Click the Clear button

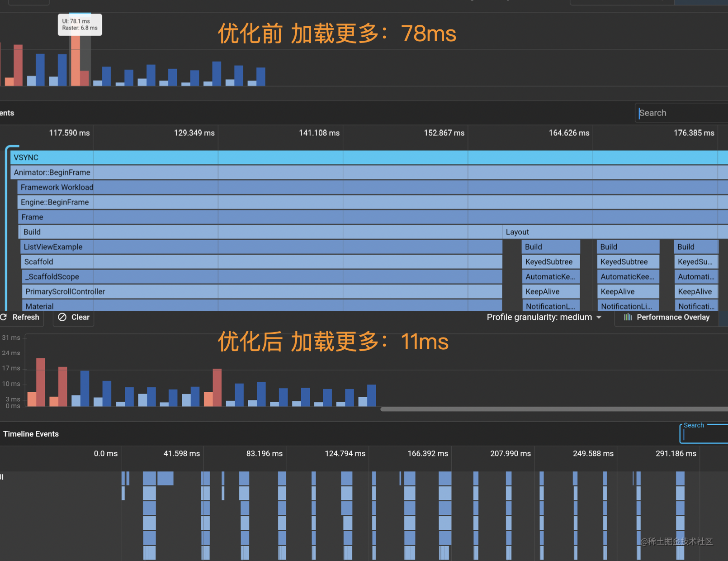click(x=74, y=317)
